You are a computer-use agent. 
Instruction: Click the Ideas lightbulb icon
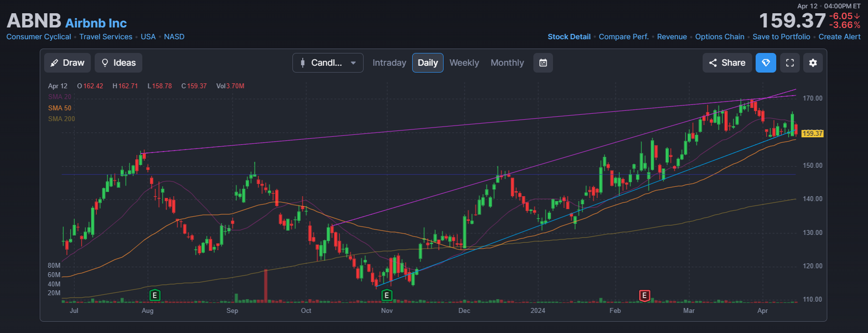click(x=105, y=63)
